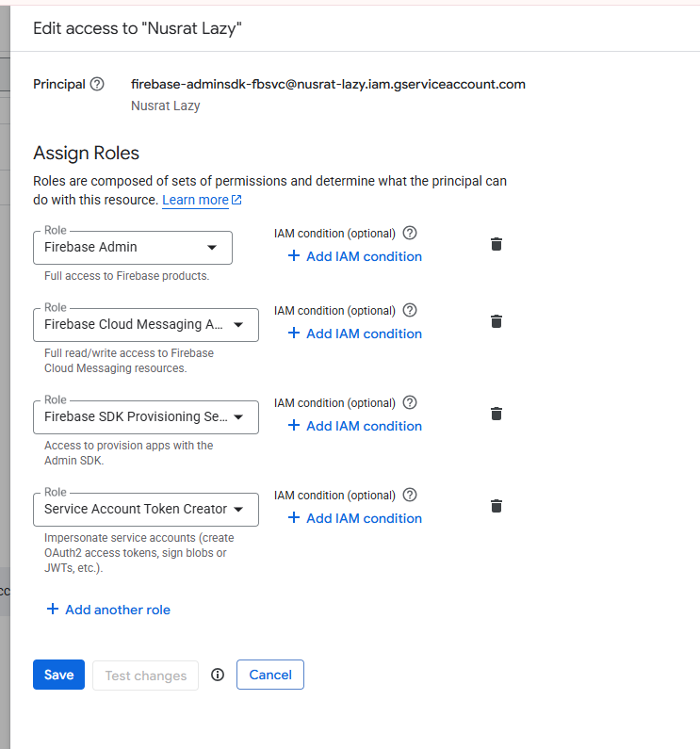Cancel editing access
The width and height of the screenshot is (700, 749).
click(270, 675)
